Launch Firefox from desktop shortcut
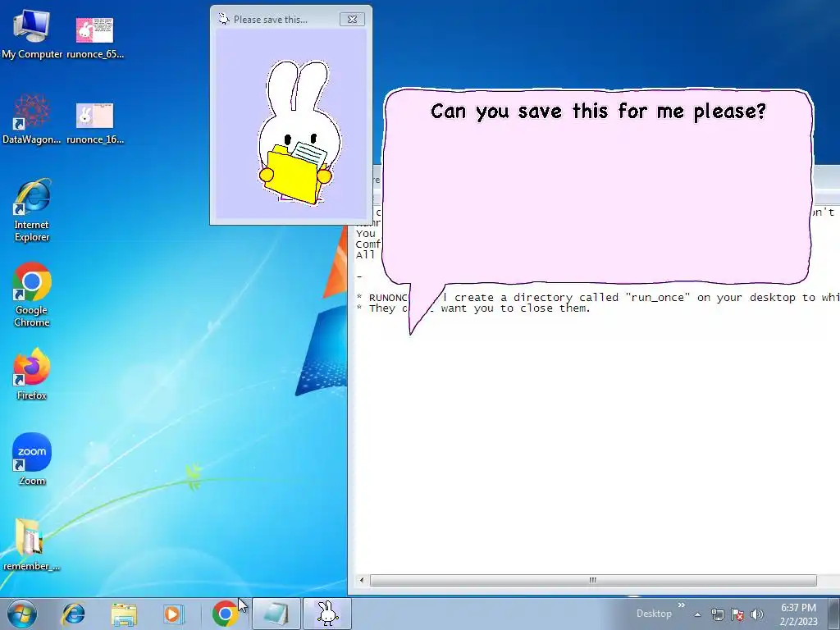Viewport: 840px width, 630px height. click(32, 374)
